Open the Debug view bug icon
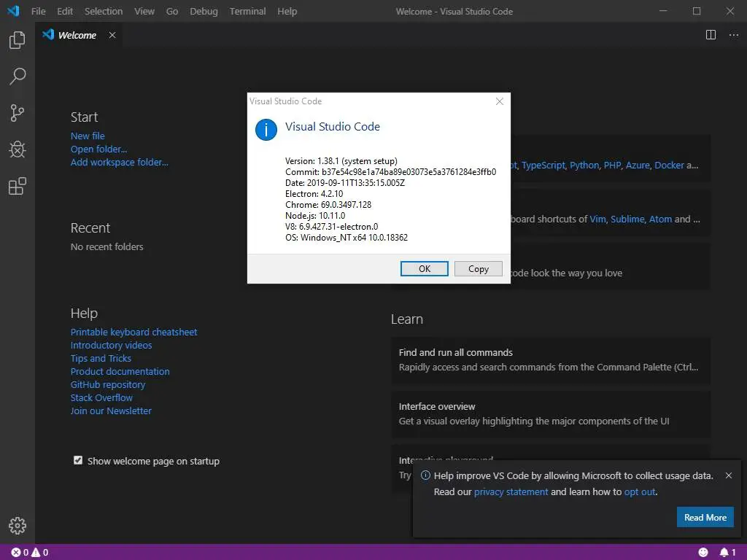The width and height of the screenshot is (747, 560). pos(18,149)
